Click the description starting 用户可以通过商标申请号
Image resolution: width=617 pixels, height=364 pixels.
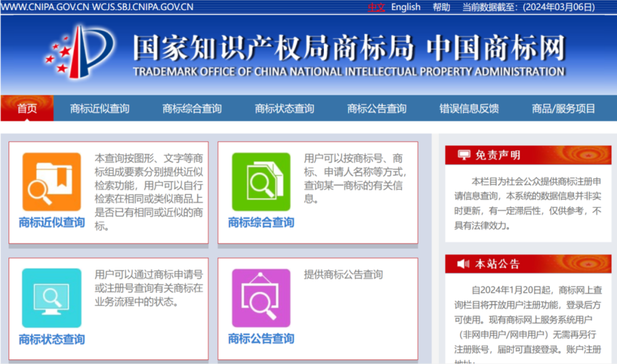(x=149, y=288)
